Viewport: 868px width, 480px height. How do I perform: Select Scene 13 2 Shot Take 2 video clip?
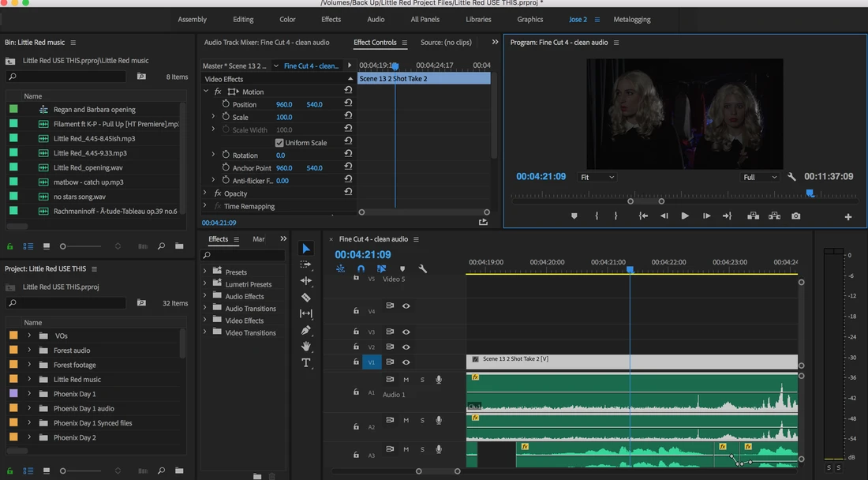[x=631, y=362]
